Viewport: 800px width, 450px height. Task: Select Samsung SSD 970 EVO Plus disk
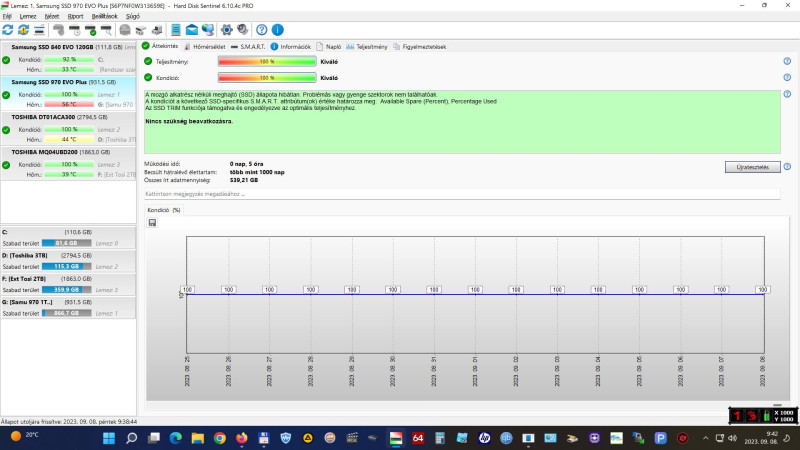68,93
